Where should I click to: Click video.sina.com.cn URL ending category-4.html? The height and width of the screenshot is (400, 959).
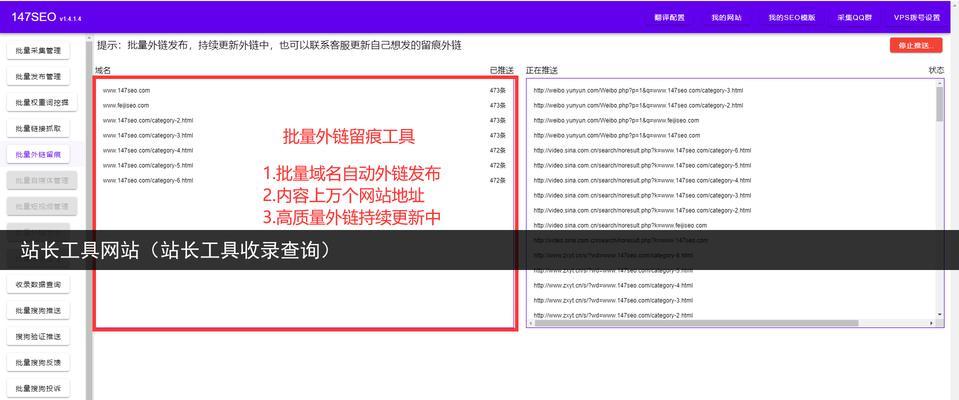click(x=642, y=180)
